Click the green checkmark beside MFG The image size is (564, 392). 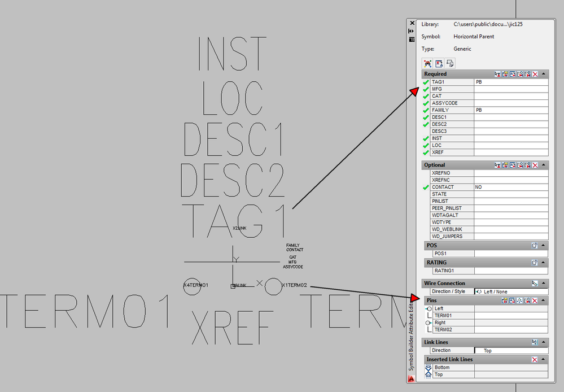(426, 89)
